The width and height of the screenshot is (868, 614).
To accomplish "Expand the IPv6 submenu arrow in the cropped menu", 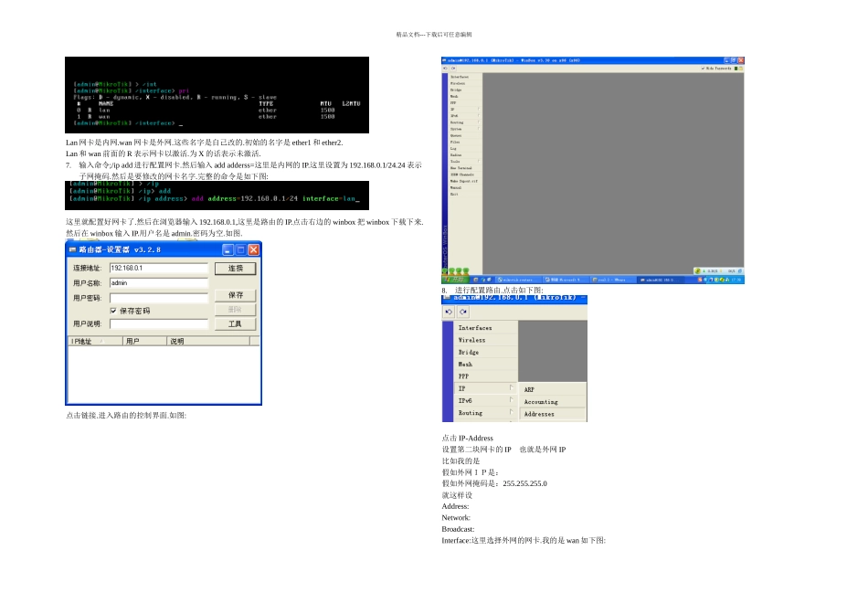I will point(512,399).
